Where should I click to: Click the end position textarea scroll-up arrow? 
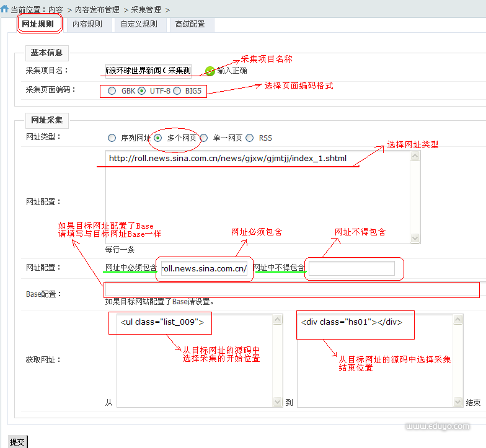click(x=457, y=319)
